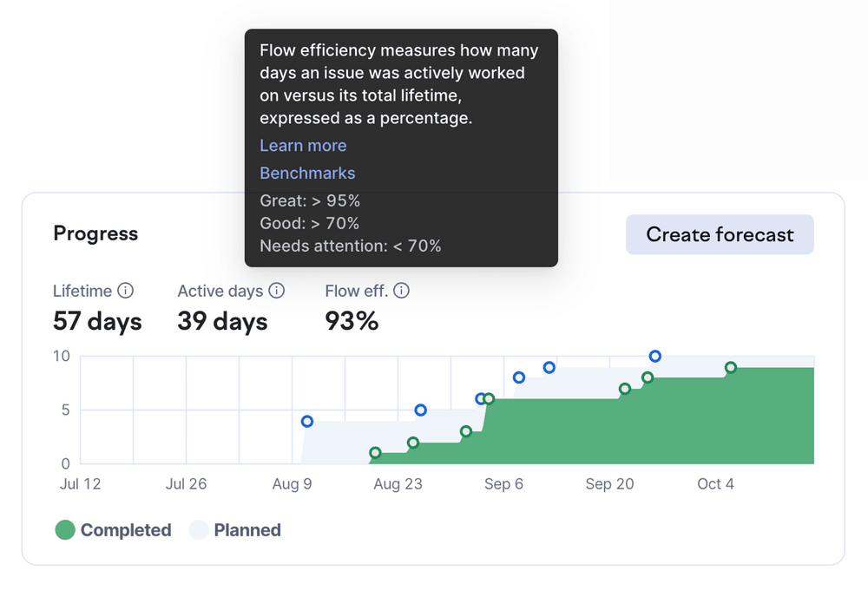Toggle the Planned series legend label
The image size is (868, 597).
[x=247, y=530]
